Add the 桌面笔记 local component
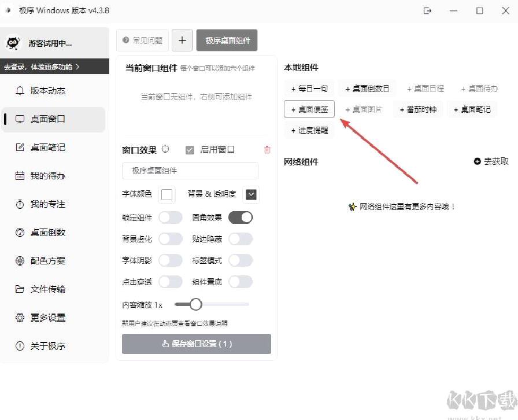518x420 pixels. (x=472, y=109)
